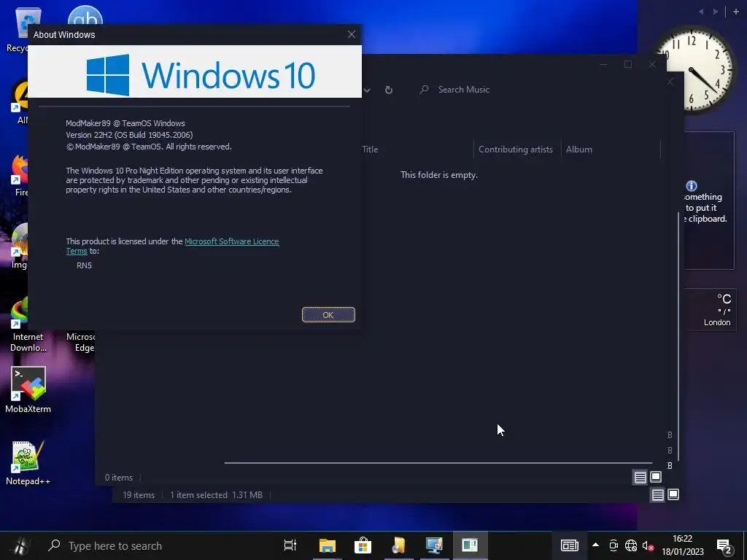The image size is (747, 560).
Task: Click the London weather gadget
Action: 711,309
